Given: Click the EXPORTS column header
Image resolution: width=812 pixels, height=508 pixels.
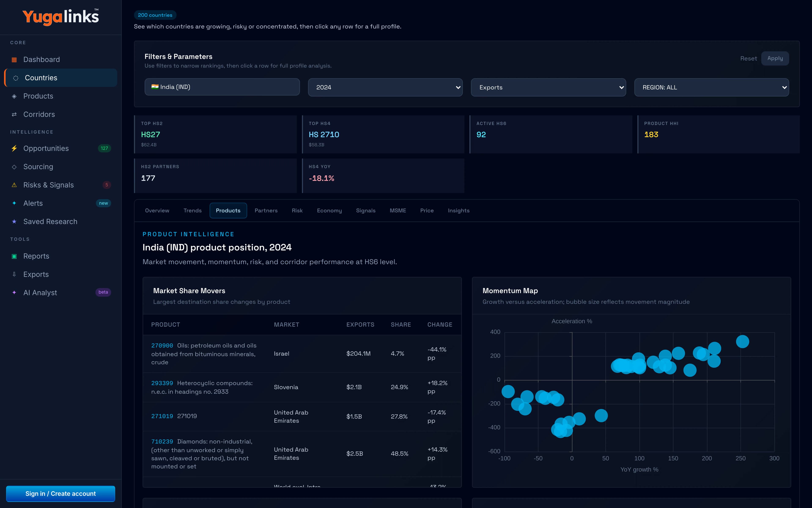Looking at the screenshot, I should click(x=360, y=325).
